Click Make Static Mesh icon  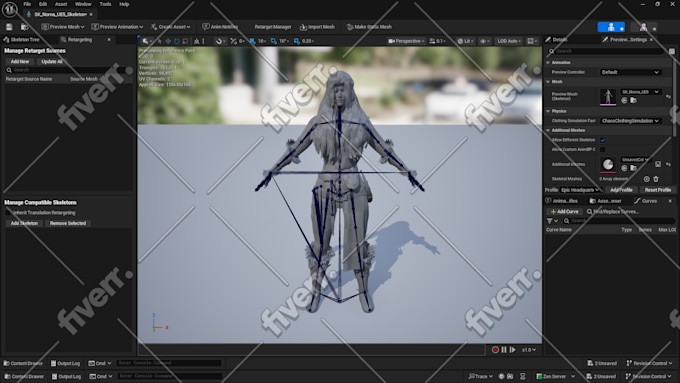[x=350, y=27]
